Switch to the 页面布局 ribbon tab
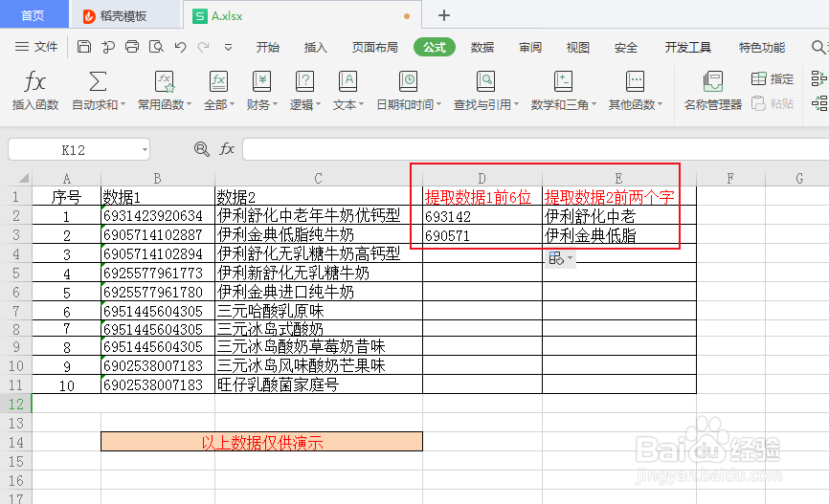Image resolution: width=829 pixels, height=504 pixels. click(x=375, y=48)
